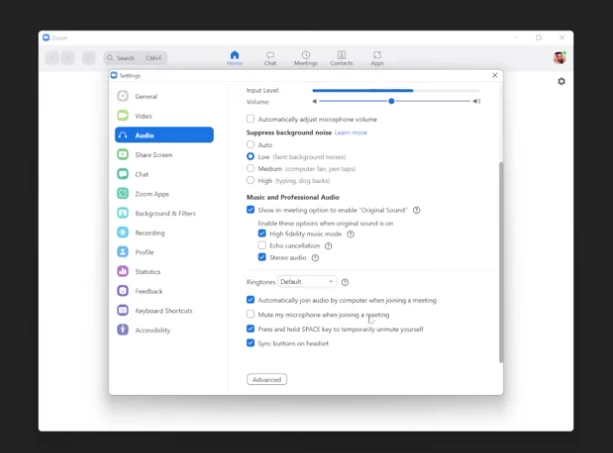This screenshot has height=453, width=613.
Task: Select Statistics label in settings sidebar
Action: click(x=148, y=272)
